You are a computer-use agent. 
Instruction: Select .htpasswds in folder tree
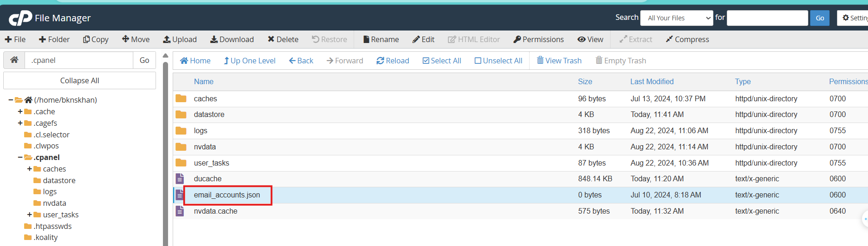(53, 226)
